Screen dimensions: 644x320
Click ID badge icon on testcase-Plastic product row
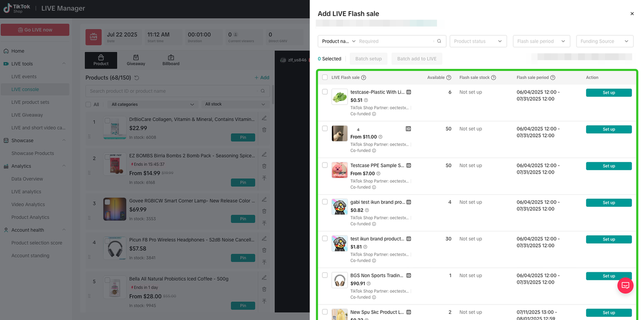click(409, 92)
